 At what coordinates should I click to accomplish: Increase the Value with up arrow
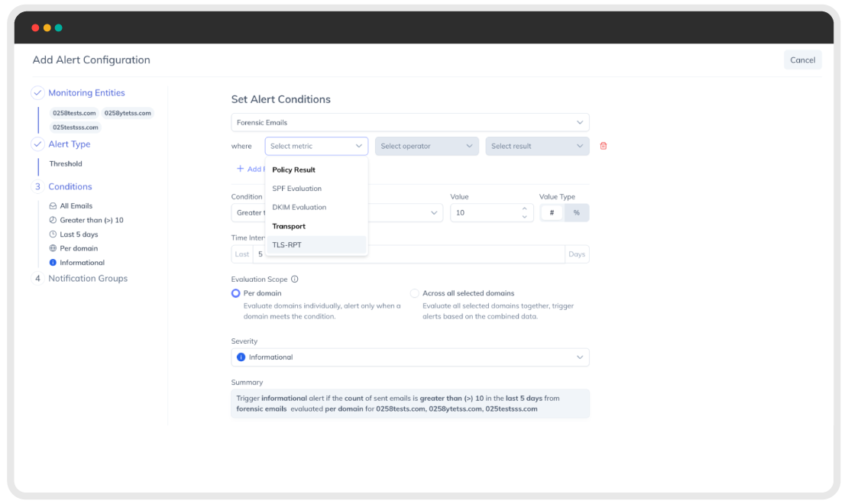point(525,208)
